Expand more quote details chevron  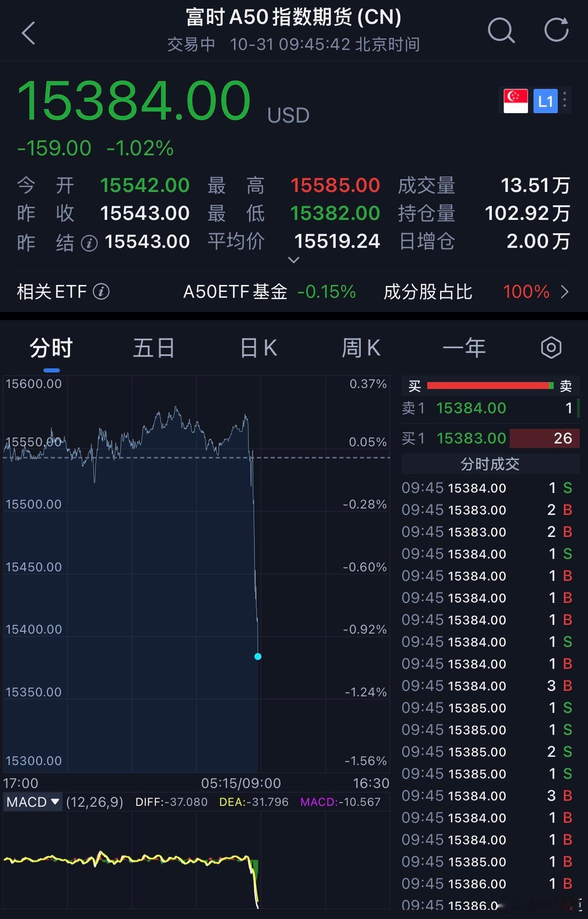click(x=294, y=260)
